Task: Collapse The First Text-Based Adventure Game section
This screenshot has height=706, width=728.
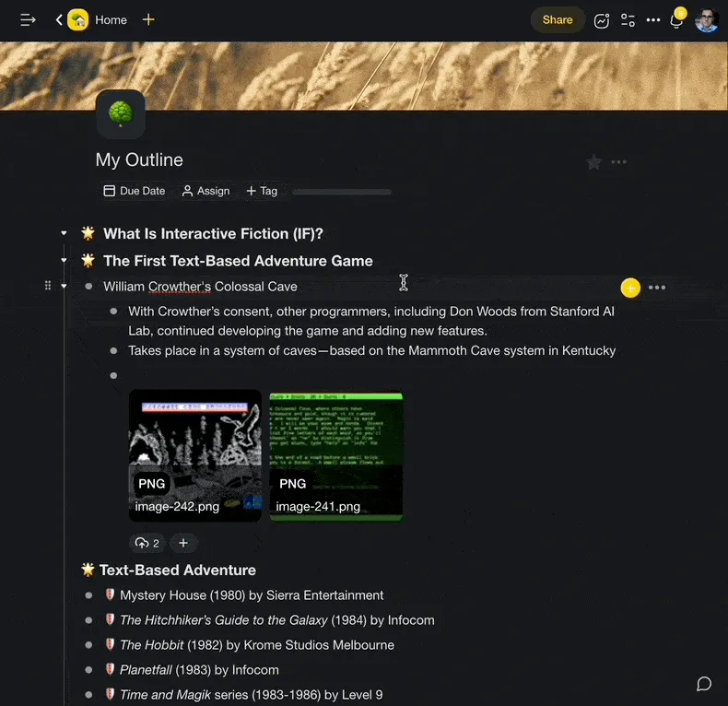Action: point(65,260)
